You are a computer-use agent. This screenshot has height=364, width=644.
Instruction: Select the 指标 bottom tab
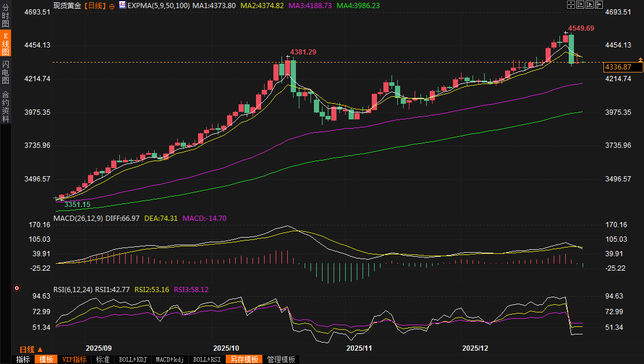pos(23,359)
